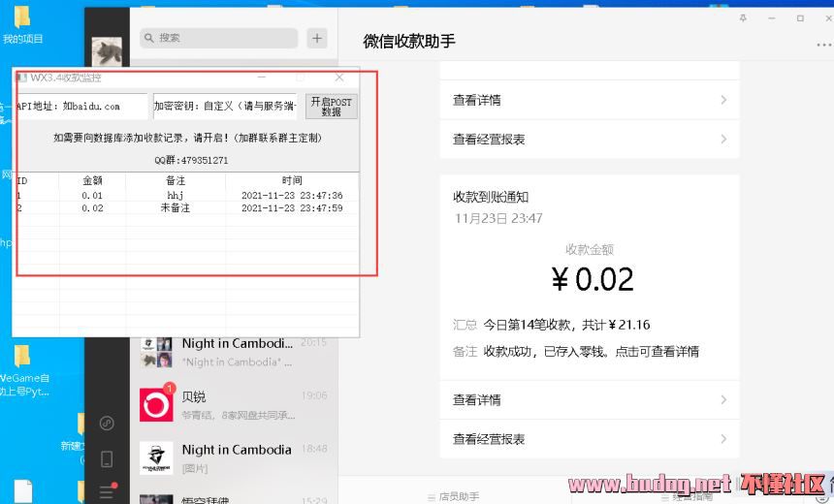Select the 金额 column header
The height and width of the screenshot is (504, 834).
(92, 180)
